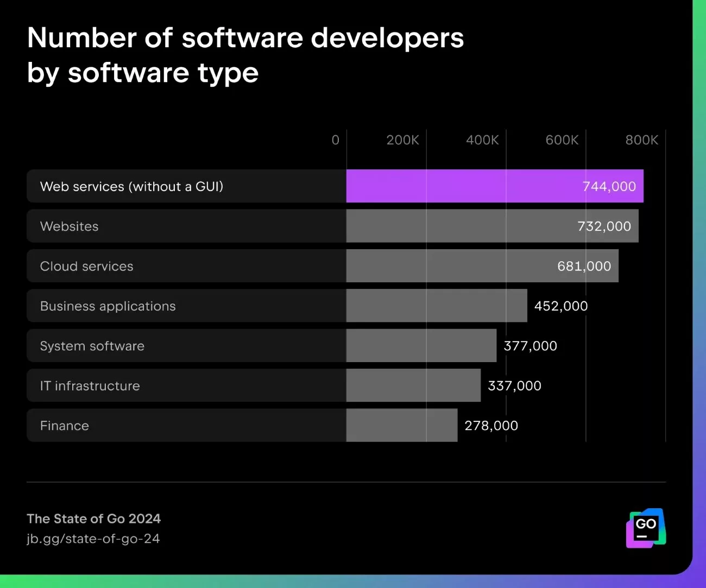This screenshot has width=706, height=588.
Task: Select the 744,000 value on the purple bar
Action: tap(609, 186)
